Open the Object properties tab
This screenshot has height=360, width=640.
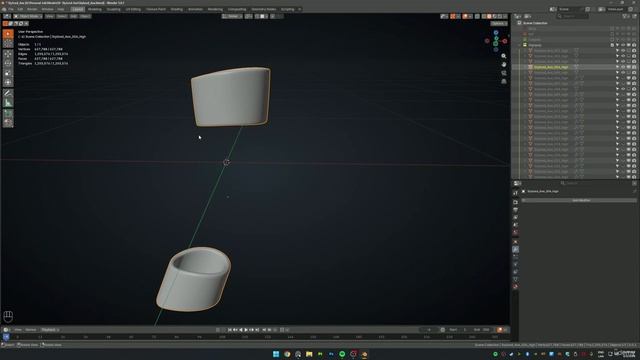[x=516, y=242]
